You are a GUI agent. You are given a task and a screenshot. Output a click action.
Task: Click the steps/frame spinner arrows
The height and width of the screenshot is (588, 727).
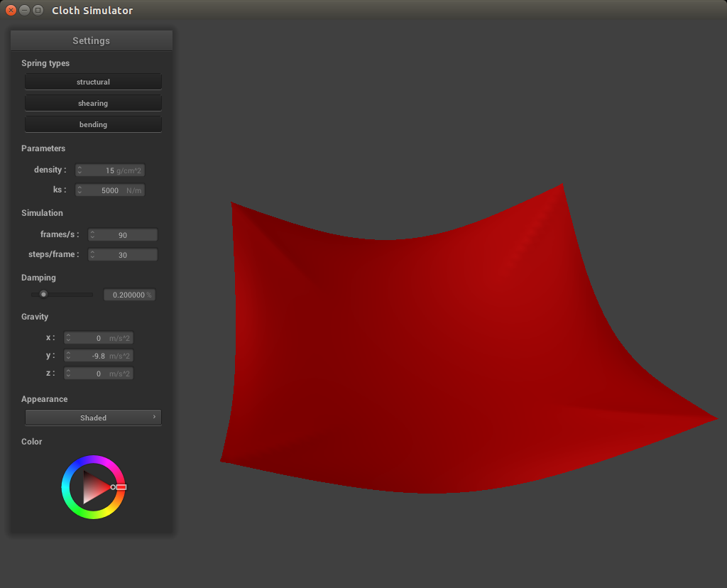(x=93, y=255)
